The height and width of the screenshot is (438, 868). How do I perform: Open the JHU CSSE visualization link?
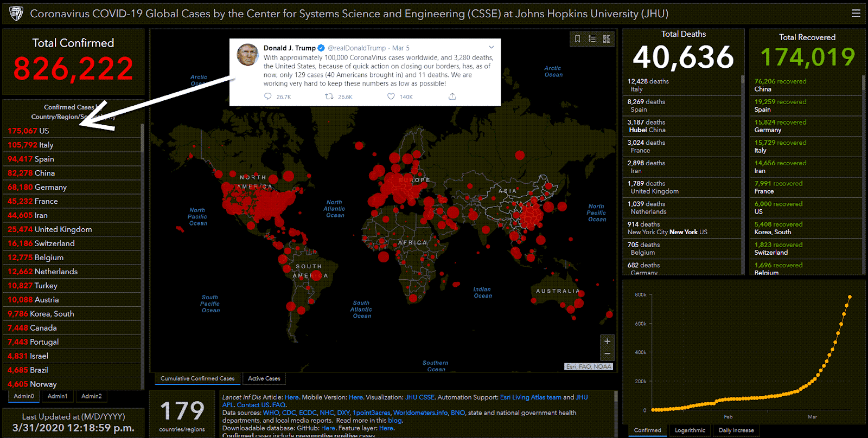click(x=420, y=397)
